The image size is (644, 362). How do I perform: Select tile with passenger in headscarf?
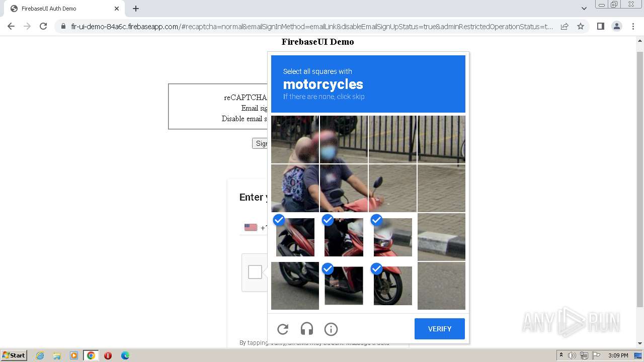[x=295, y=139]
